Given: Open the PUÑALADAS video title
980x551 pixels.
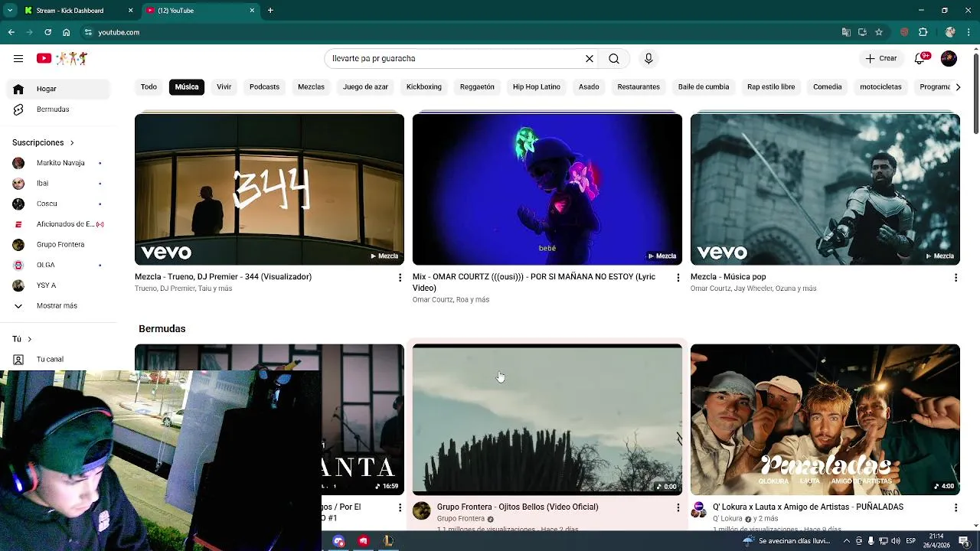Looking at the screenshot, I should 808,507.
